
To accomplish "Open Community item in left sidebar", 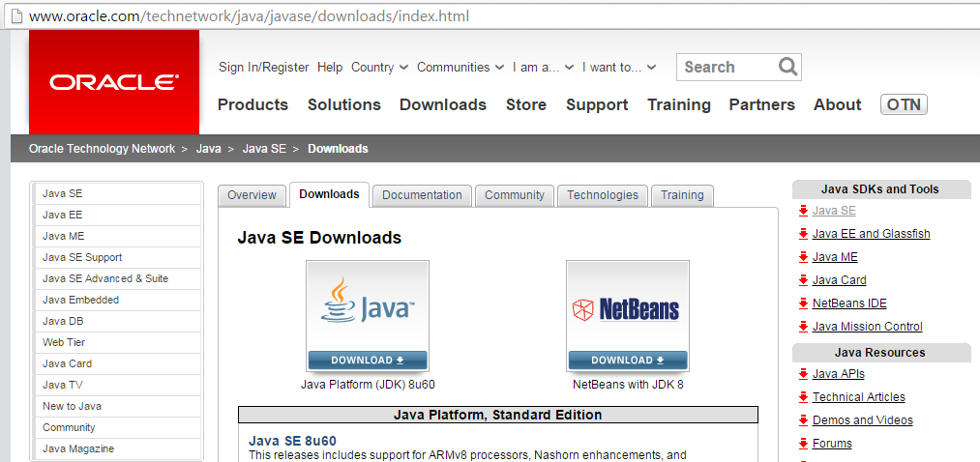I will click(117, 427).
